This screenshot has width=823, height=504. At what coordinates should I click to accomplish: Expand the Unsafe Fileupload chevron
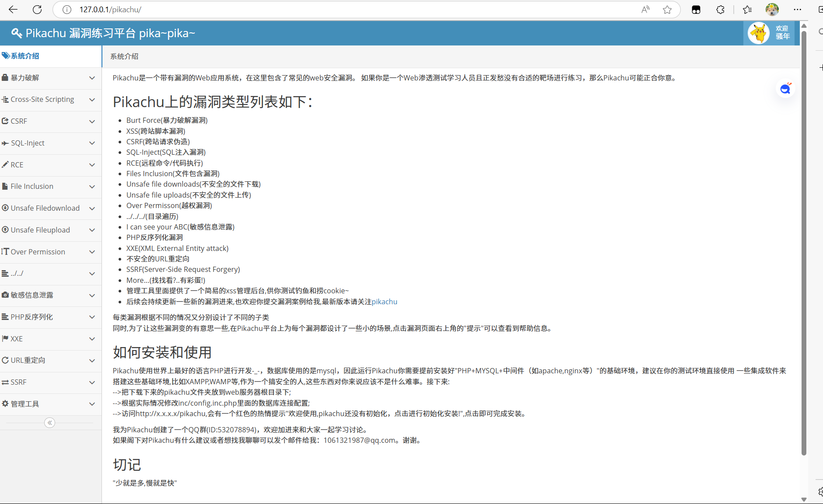tap(92, 230)
